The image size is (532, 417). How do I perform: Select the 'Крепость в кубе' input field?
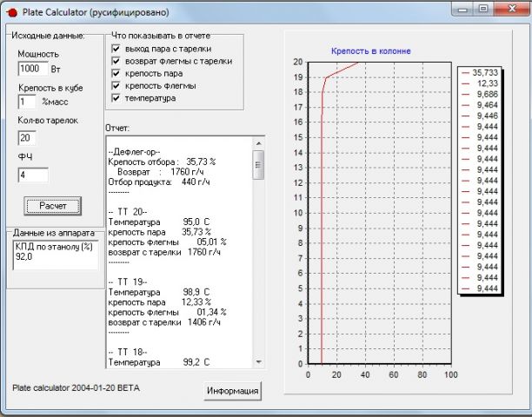point(27,103)
